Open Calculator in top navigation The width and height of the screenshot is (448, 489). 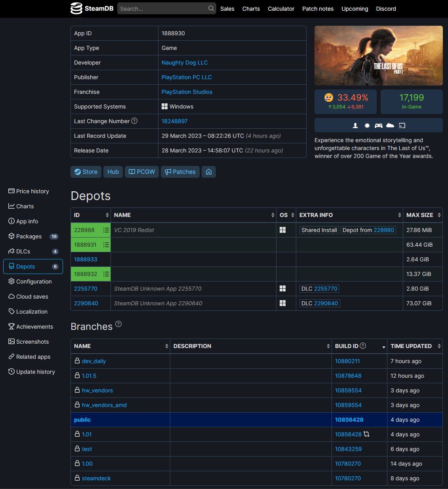(281, 9)
